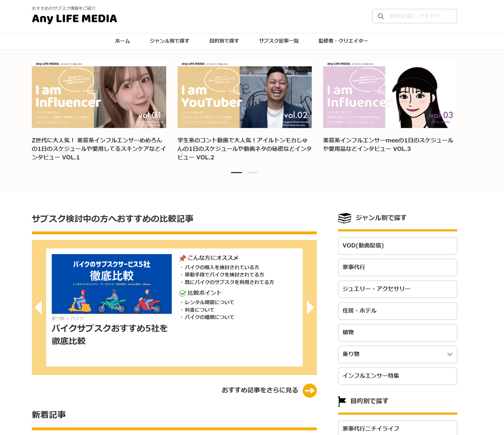Click the orange arrow circle icon
Image resolution: width=504 pixels, height=435 pixels.
[309, 390]
